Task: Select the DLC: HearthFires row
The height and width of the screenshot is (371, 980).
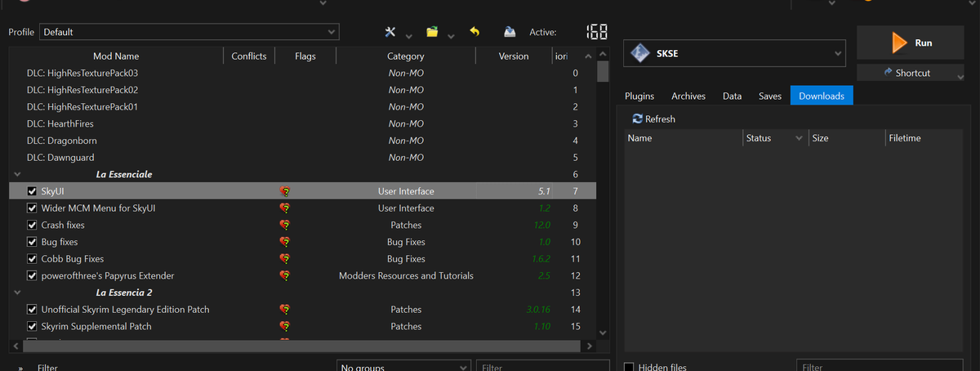Action: [x=303, y=123]
